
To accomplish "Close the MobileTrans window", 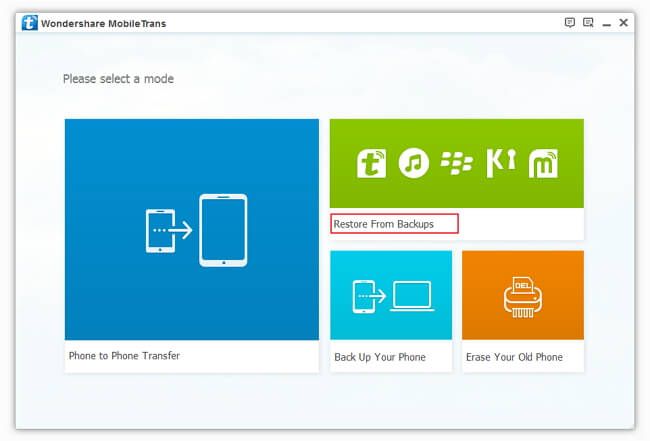I will point(623,22).
